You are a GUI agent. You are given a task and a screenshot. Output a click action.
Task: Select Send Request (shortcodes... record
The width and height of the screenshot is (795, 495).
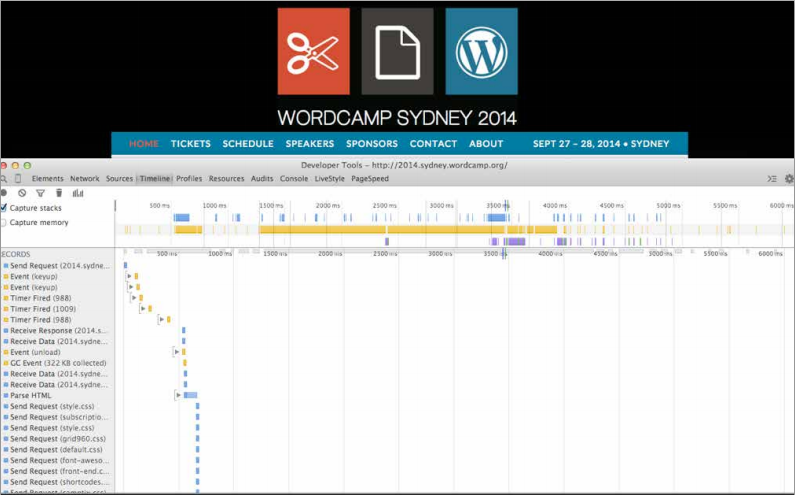click(x=57, y=482)
